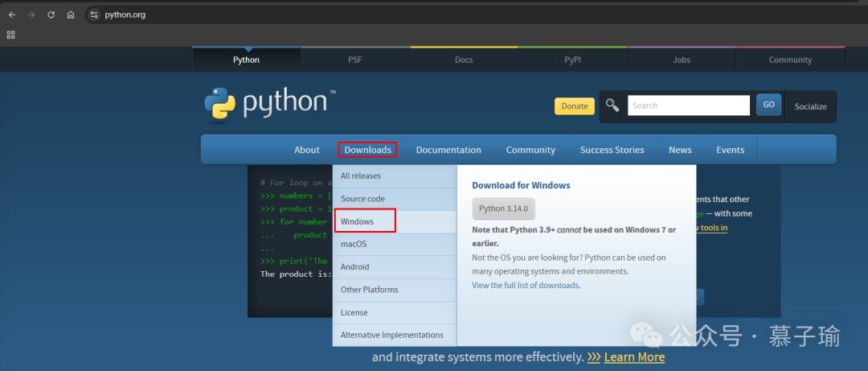
Task: Select the Python top tab
Action: click(x=247, y=60)
